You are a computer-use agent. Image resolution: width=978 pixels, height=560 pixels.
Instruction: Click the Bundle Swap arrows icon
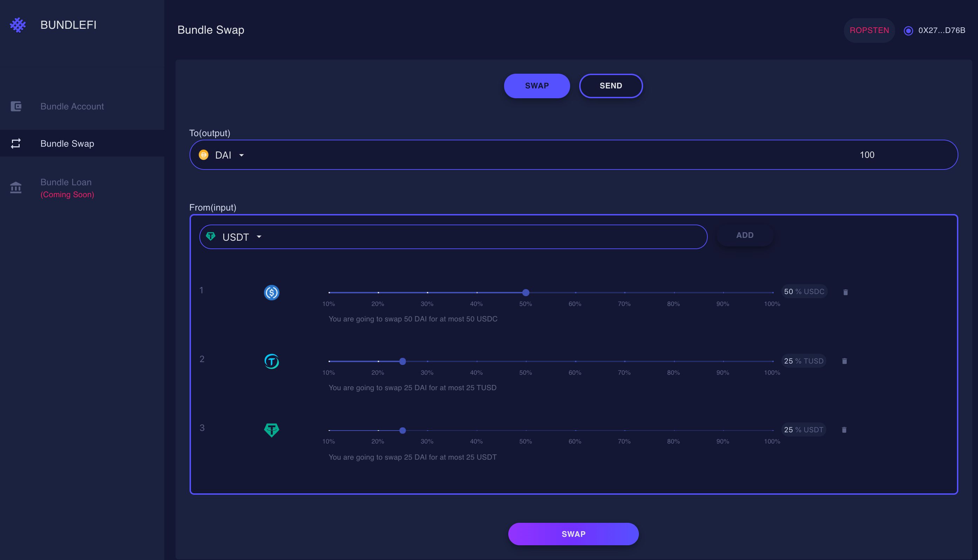tap(16, 144)
